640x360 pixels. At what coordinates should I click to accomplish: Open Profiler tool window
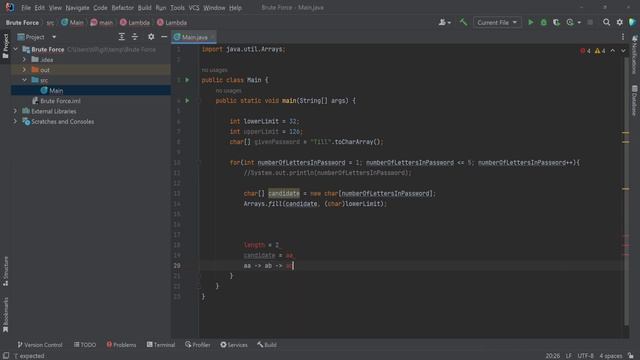[x=198, y=345]
